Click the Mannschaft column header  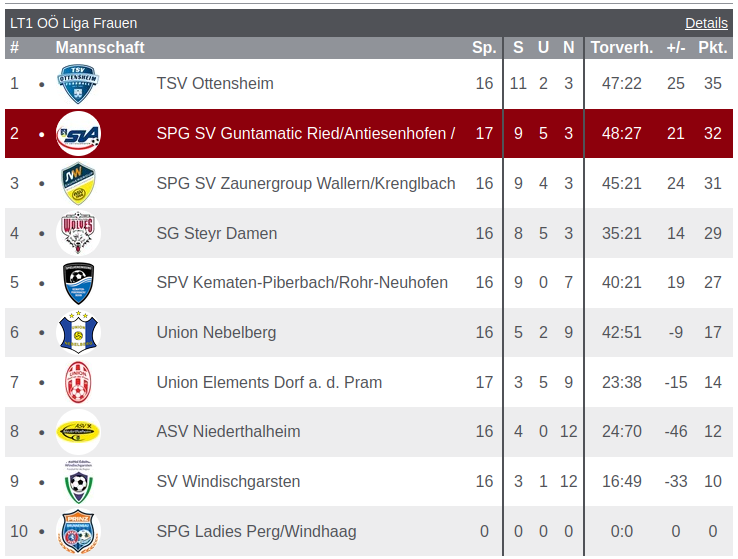[100, 48]
